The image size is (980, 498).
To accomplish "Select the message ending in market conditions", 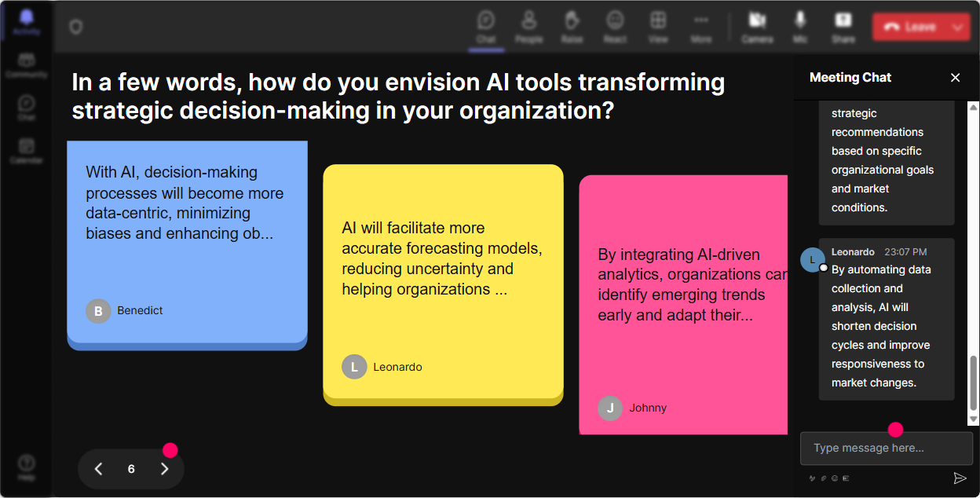I will pos(887,163).
